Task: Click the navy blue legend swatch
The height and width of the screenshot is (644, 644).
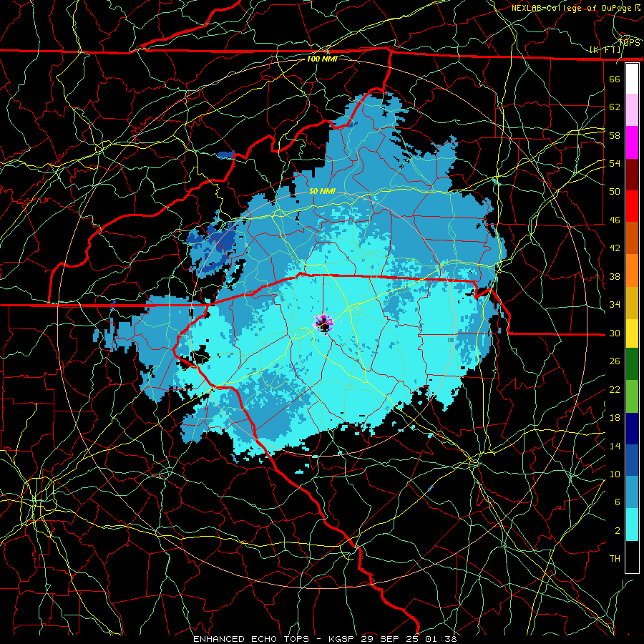Action: [x=632, y=429]
